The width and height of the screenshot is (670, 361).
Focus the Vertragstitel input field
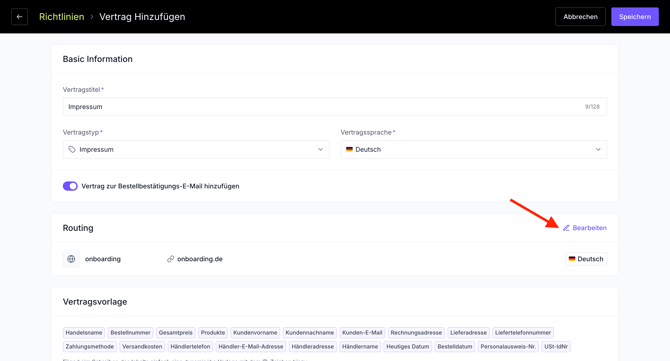[x=335, y=107]
